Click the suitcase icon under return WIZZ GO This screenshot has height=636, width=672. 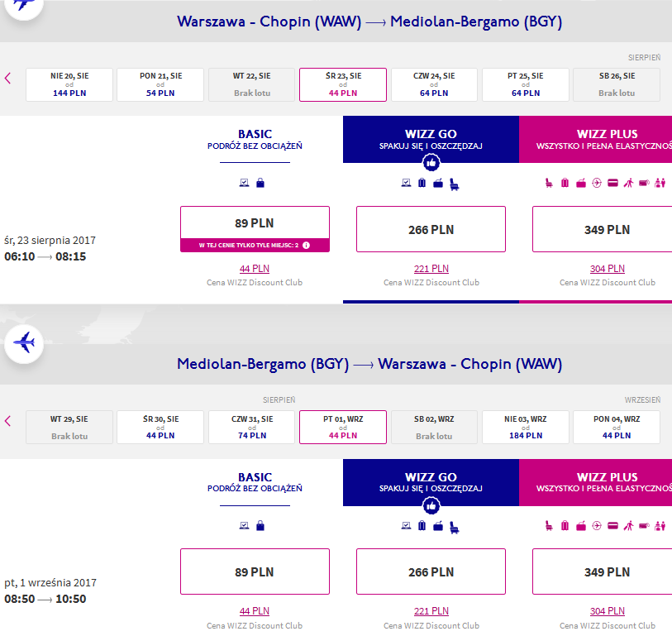click(x=422, y=526)
